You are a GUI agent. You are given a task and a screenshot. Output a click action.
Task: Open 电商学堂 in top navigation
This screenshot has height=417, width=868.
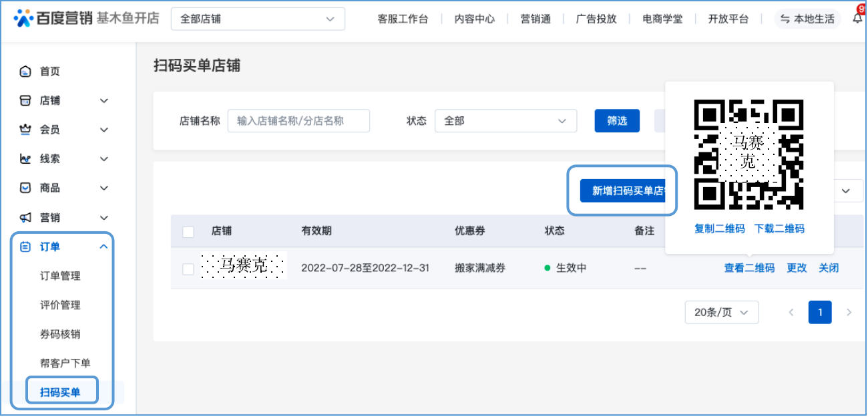662,19
